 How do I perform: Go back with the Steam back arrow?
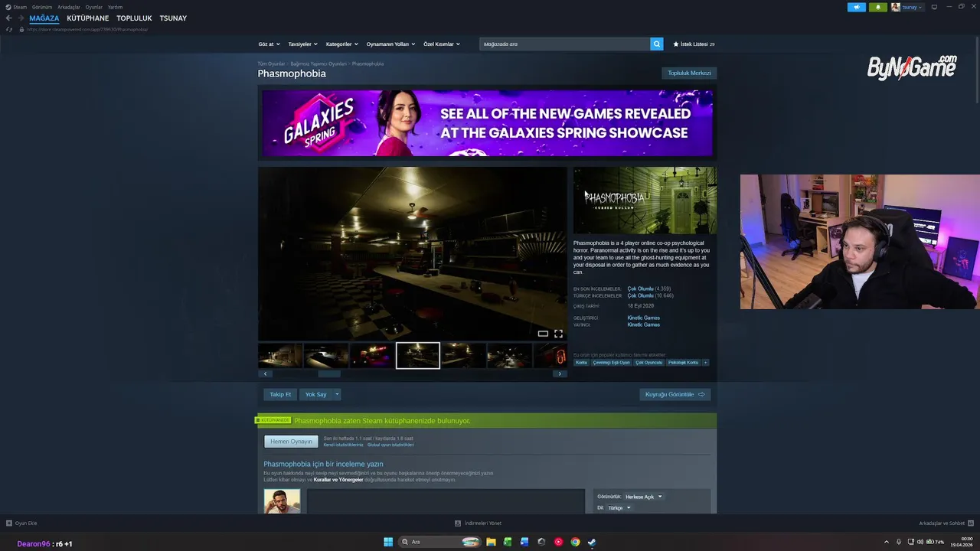pyautogui.click(x=9, y=18)
